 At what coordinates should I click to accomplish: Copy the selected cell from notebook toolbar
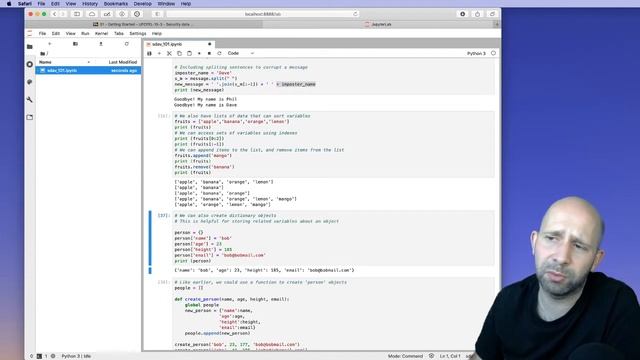(x=179, y=53)
